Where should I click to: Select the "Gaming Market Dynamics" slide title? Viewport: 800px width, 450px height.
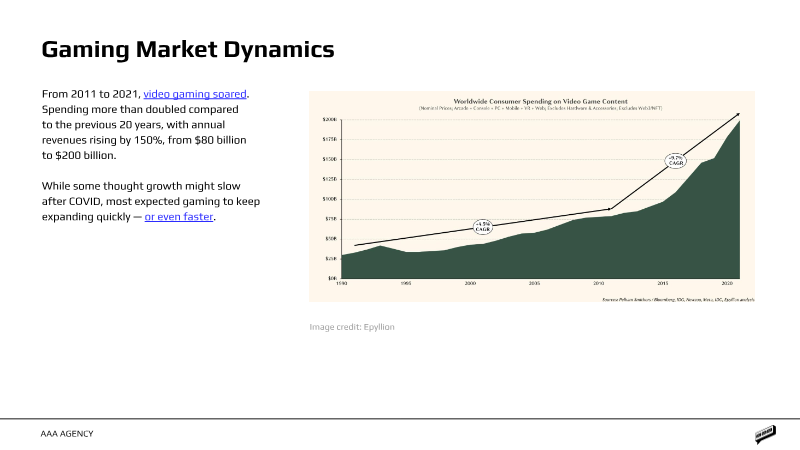187,49
